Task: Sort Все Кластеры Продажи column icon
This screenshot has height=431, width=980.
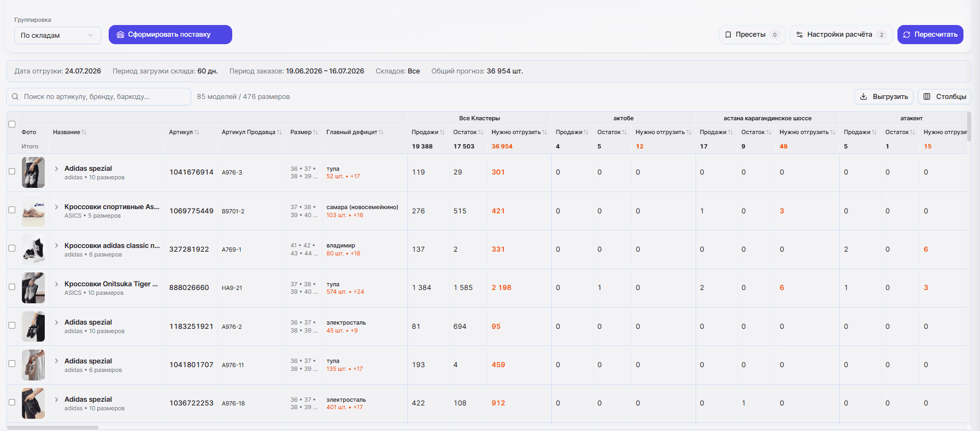Action: coord(442,132)
